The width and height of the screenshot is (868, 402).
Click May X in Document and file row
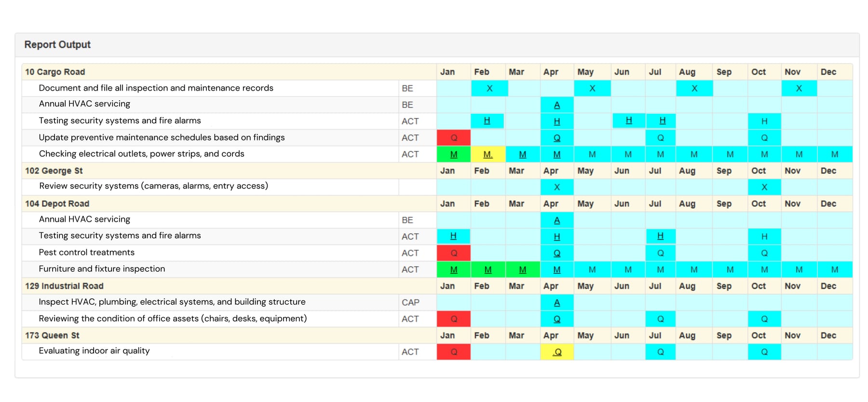(x=592, y=88)
